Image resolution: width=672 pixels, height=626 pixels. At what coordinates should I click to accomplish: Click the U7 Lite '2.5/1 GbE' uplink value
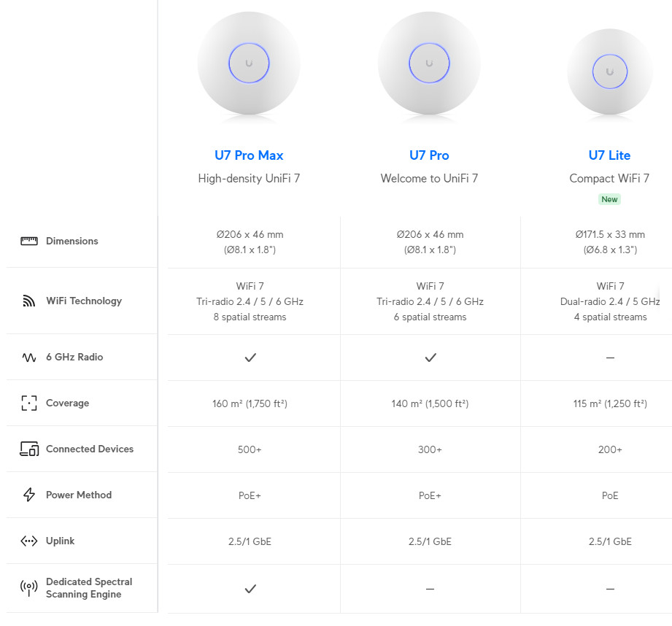(610, 541)
